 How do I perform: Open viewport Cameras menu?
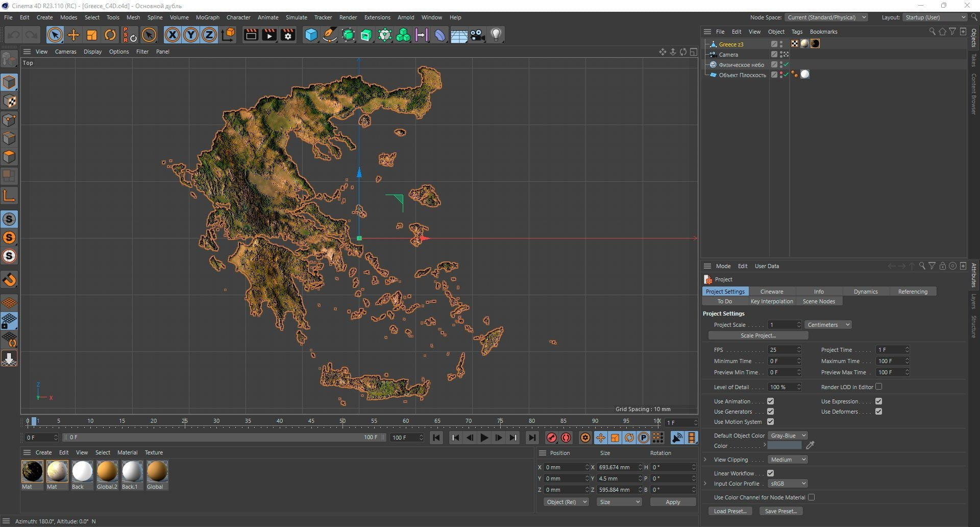[x=65, y=52]
